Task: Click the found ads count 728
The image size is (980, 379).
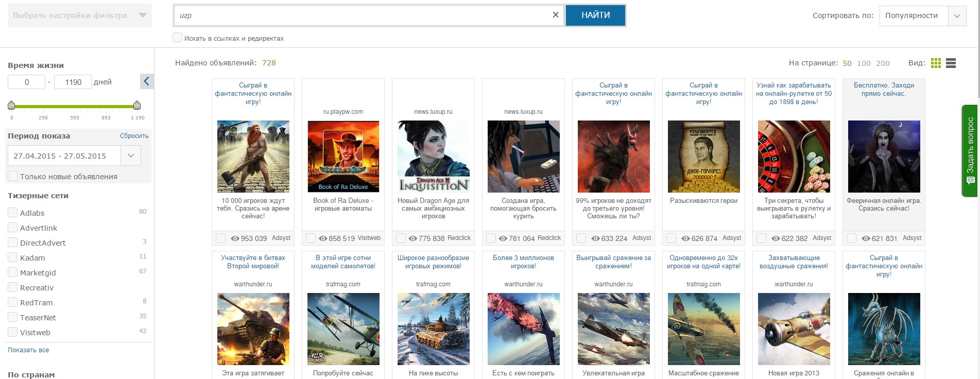Action: [x=269, y=63]
